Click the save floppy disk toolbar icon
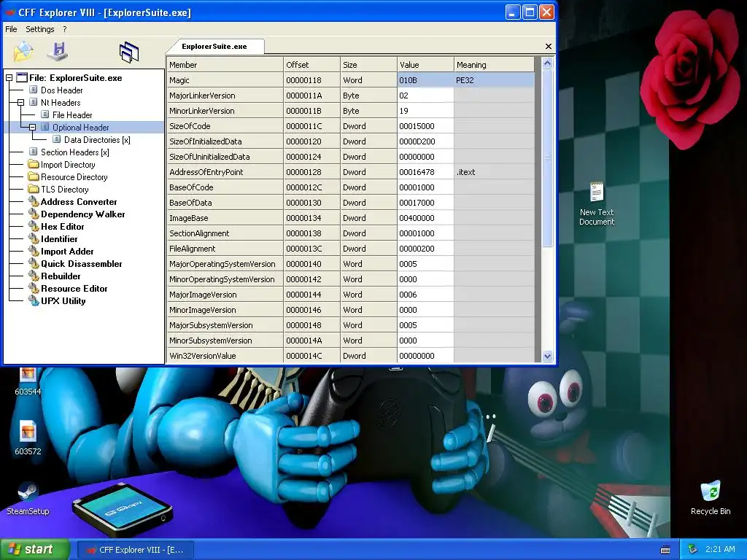Screen dimensions: 747x560 coord(58,52)
